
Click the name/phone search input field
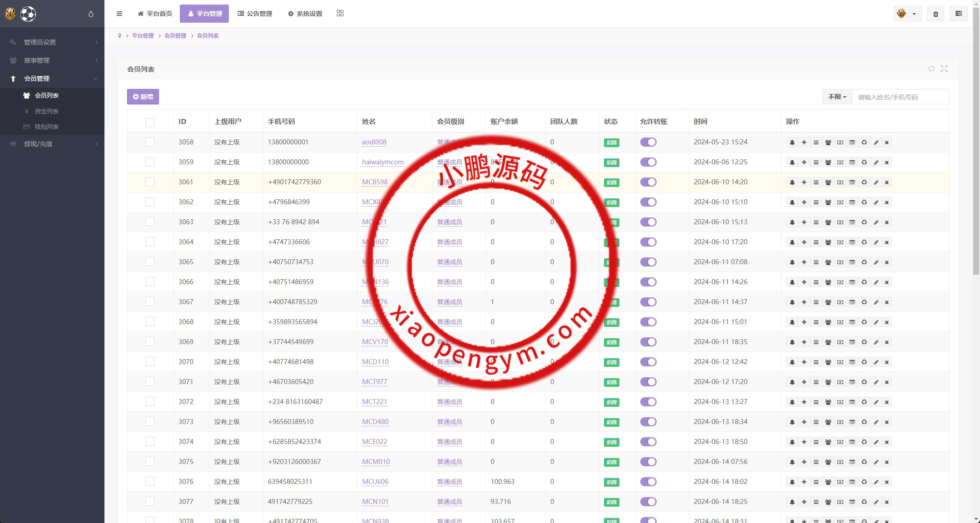pyautogui.click(x=900, y=97)
